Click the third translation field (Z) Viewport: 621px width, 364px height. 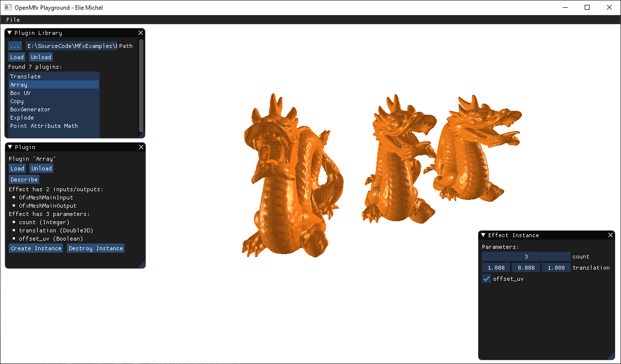coord(556,268)
